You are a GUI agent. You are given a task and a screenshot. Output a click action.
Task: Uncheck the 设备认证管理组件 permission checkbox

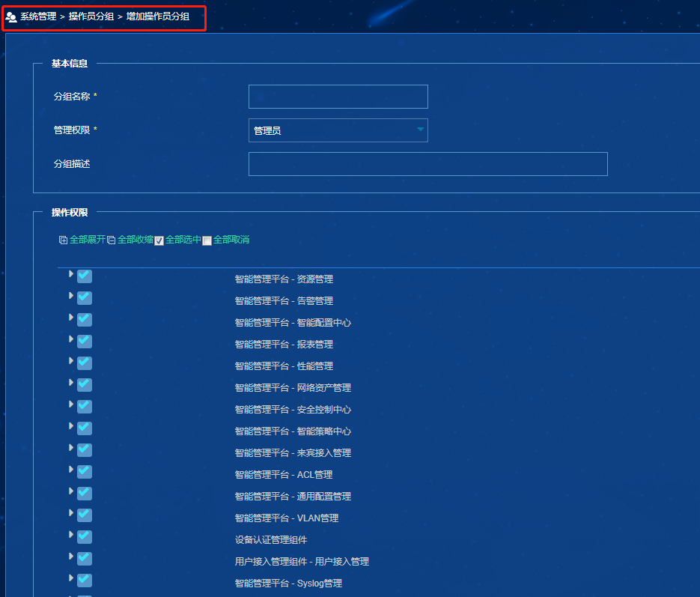(x=85, y=537)
